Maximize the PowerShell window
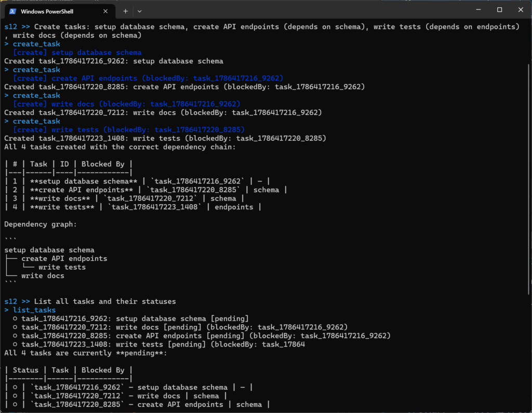 point(499,10)
